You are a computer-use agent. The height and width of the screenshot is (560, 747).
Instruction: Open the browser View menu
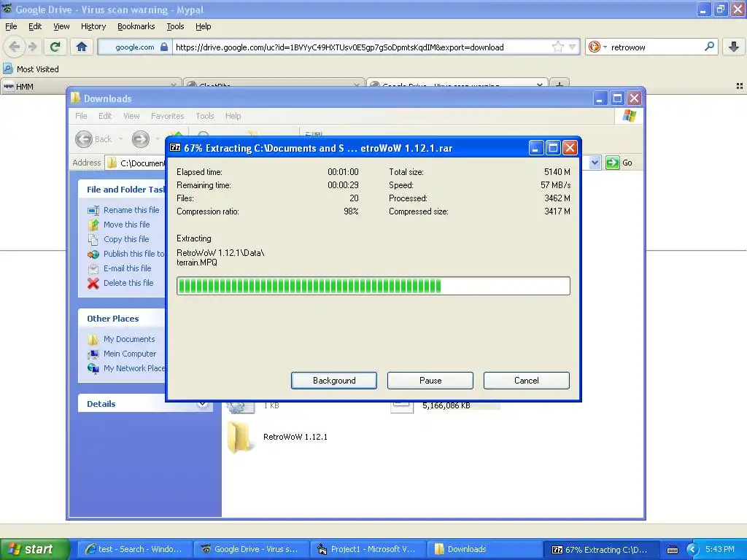point(61,26)
